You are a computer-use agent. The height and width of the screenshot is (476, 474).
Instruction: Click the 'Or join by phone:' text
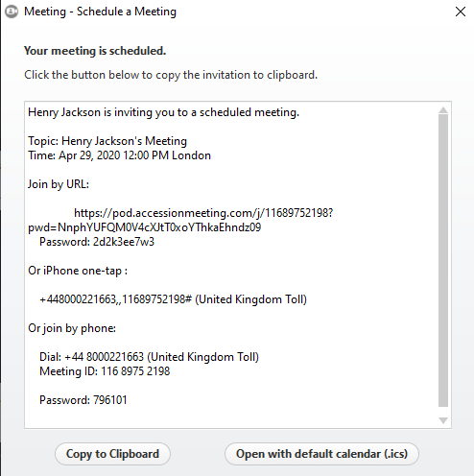pos(72,328)
